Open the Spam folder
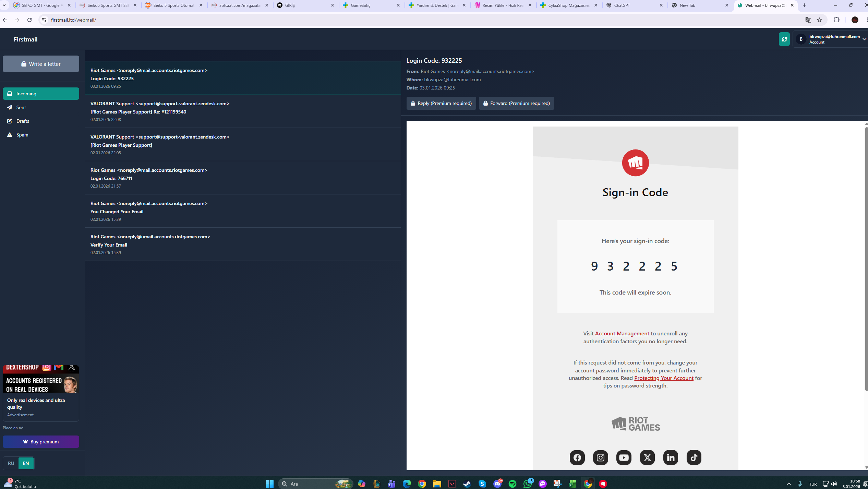The height and width of the screenshot is (489, 868). (x=41, y=135)
